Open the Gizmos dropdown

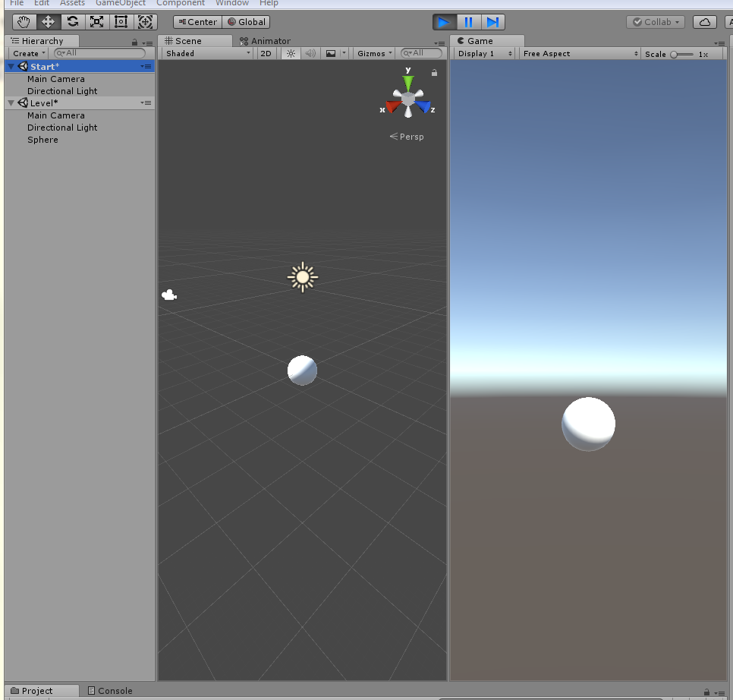coord(371,53)
